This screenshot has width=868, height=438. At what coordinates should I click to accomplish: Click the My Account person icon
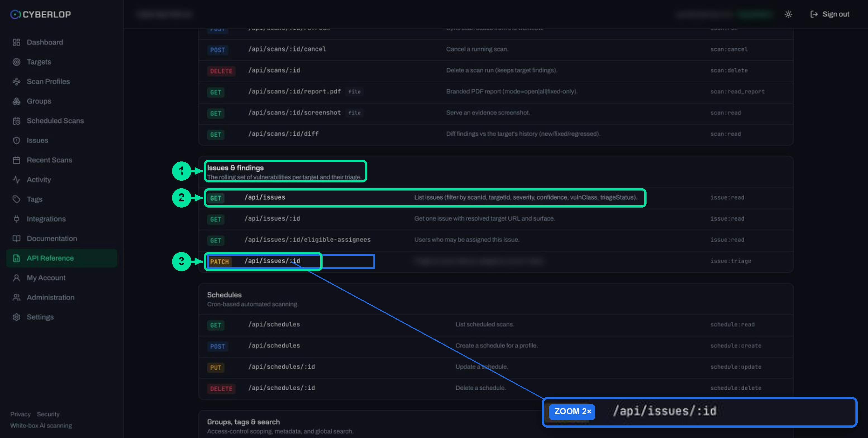16,278
